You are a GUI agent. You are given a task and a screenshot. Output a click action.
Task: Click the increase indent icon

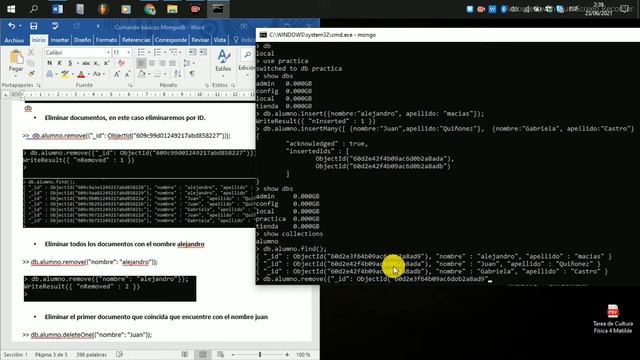click(203, 52)
